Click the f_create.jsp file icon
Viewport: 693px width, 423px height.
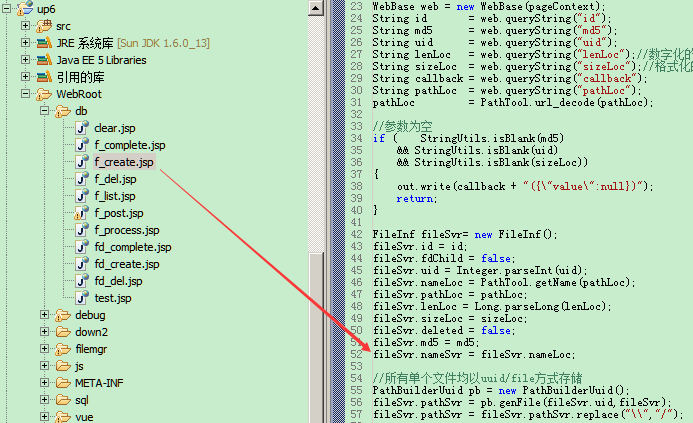(82, 162)
